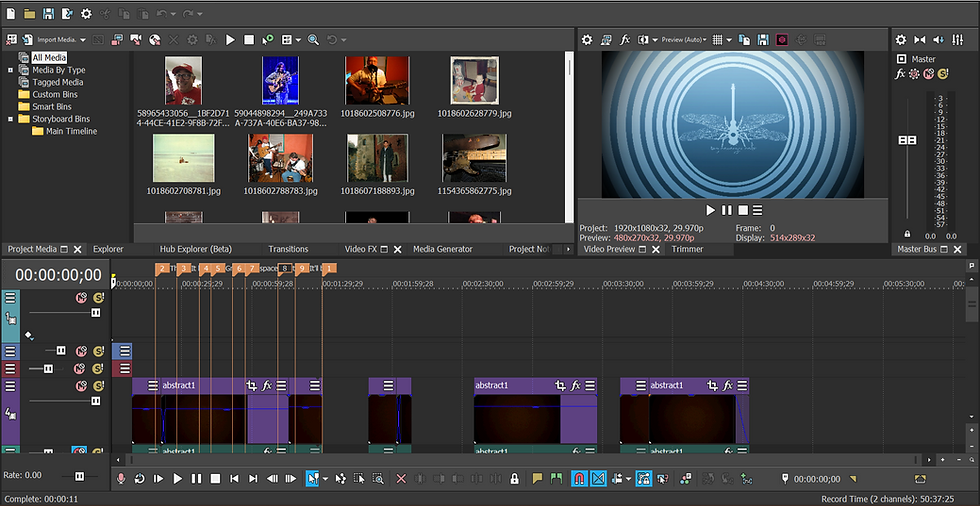Toggle Downmix Output in Master Bus
980x506 pixels.
click(919, 40)
